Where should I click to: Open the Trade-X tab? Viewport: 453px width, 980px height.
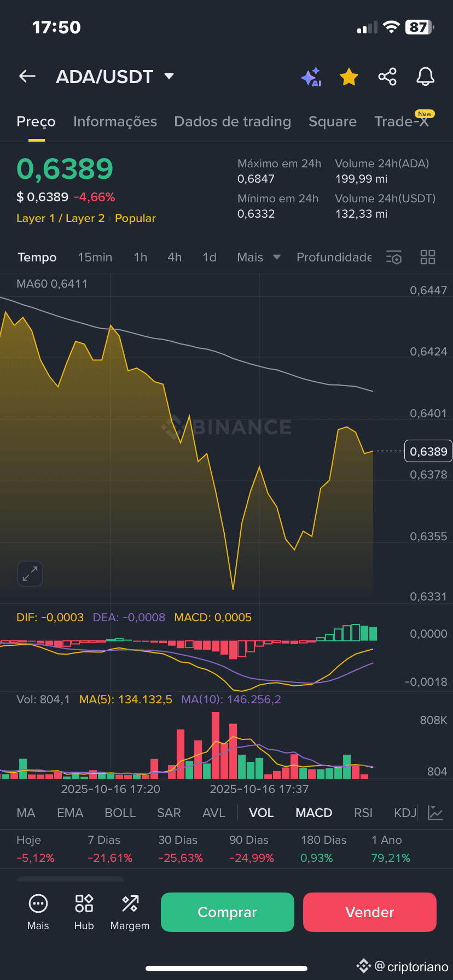pos(402,121)
